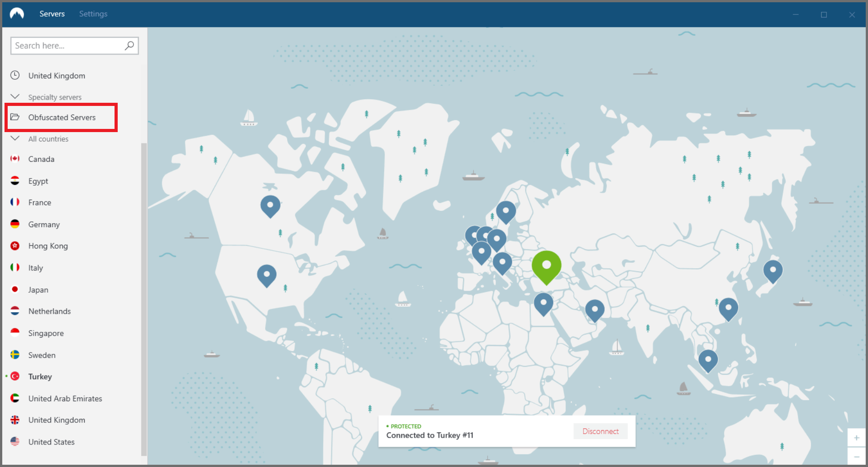
Task: Select Hong Kong server entry
Action: click(x=48, y=246)
